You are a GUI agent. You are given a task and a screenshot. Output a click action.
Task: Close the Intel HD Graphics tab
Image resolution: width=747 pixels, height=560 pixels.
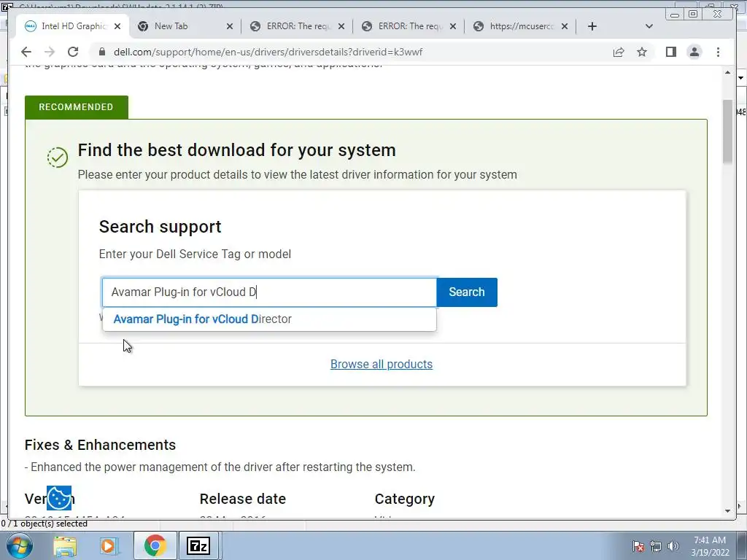coord(117,26)
